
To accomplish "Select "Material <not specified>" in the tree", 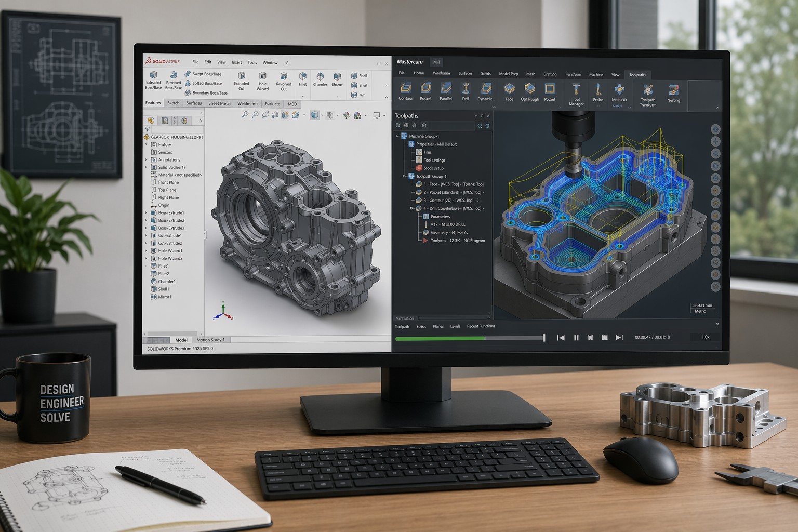I will click(x=176, y=175).
